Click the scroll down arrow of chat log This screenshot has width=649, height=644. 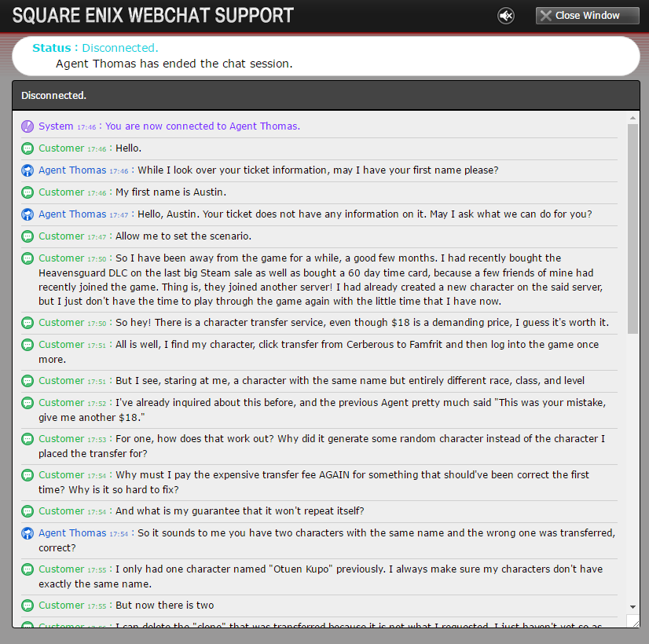pyautogui.click(x=632, y=607)
